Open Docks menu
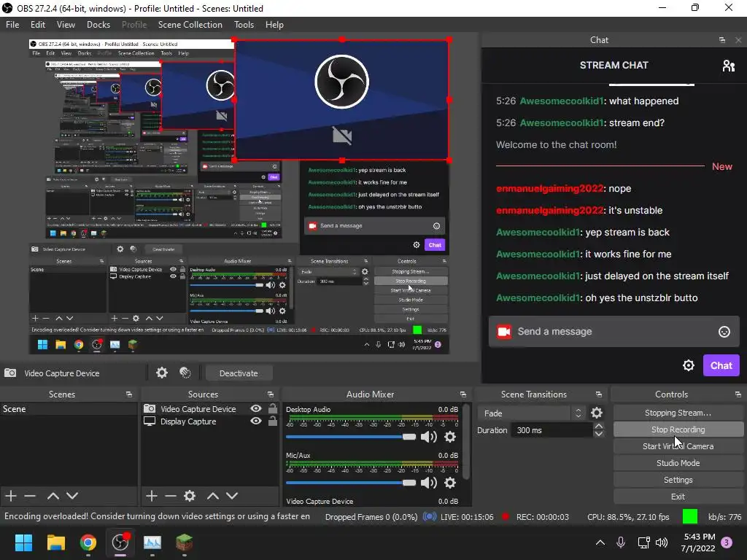The height and width of the screenshot is (560, 747). tap(98, 25)
